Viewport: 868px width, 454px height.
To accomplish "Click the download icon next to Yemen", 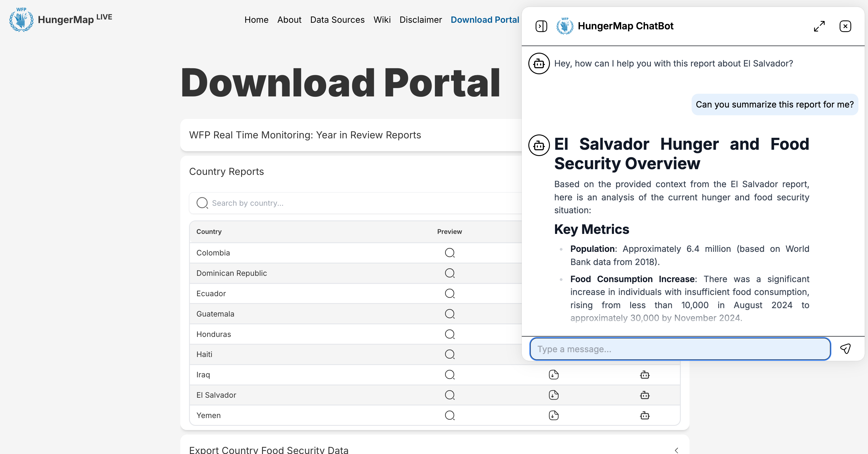I will tap(554, 415).
